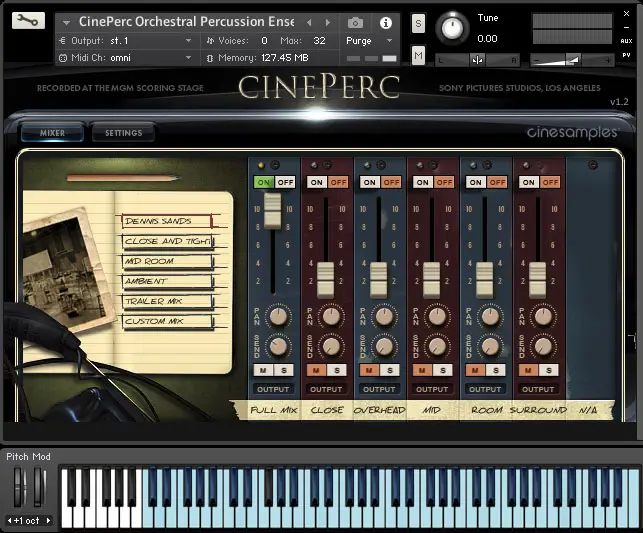Screen dimensions: 643x533
Task: Open the instrument name dropdown arrow
Action: [x=66, y=23]
